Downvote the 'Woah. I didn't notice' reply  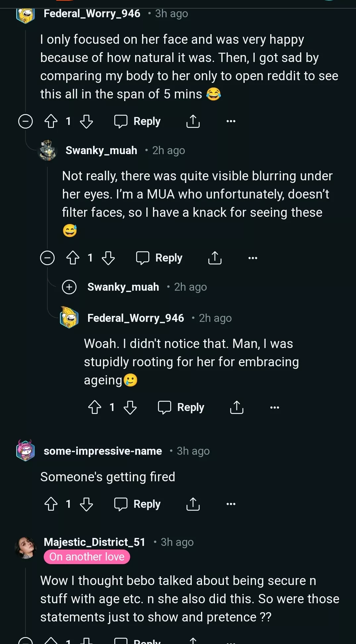[130, 407]
